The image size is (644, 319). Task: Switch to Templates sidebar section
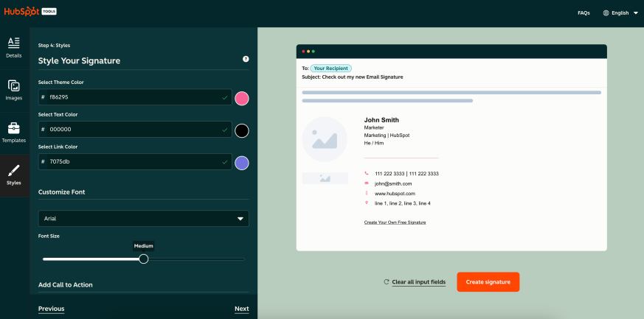click(14, 132)
